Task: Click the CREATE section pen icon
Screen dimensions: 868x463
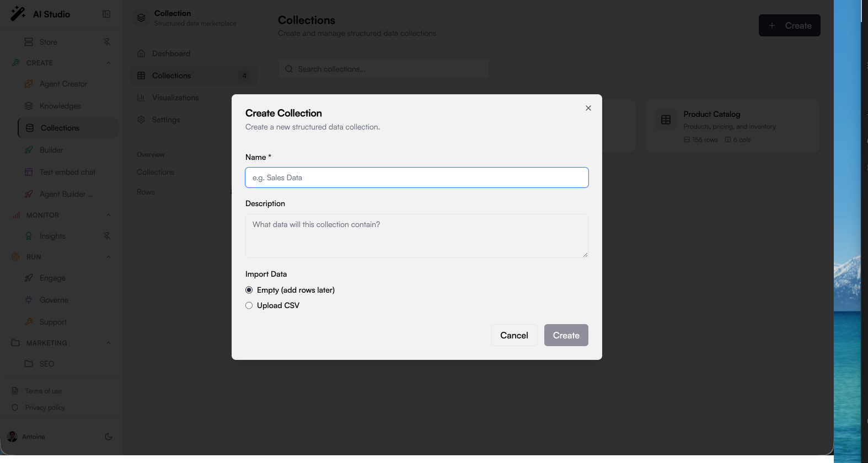Action: tap(15, 63)
